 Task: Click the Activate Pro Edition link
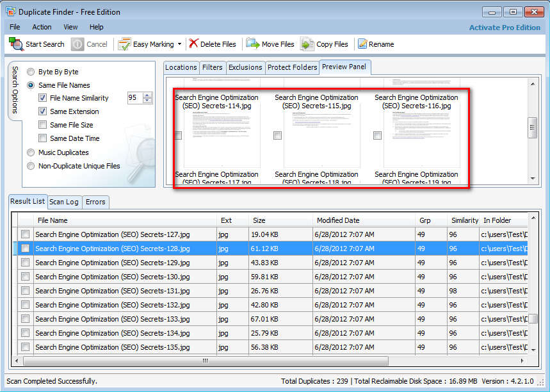pyautogui.click(x=505, y=28)
